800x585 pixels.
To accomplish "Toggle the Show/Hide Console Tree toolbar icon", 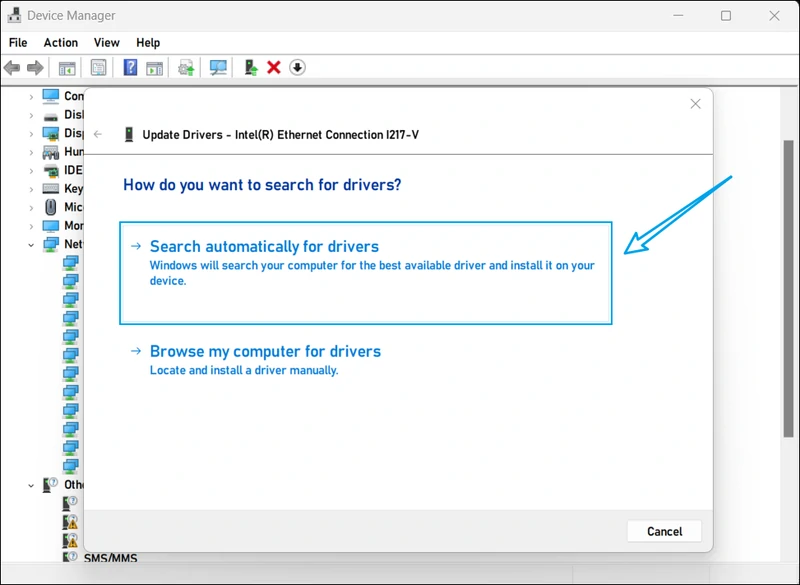I will (x=67, y=68).
